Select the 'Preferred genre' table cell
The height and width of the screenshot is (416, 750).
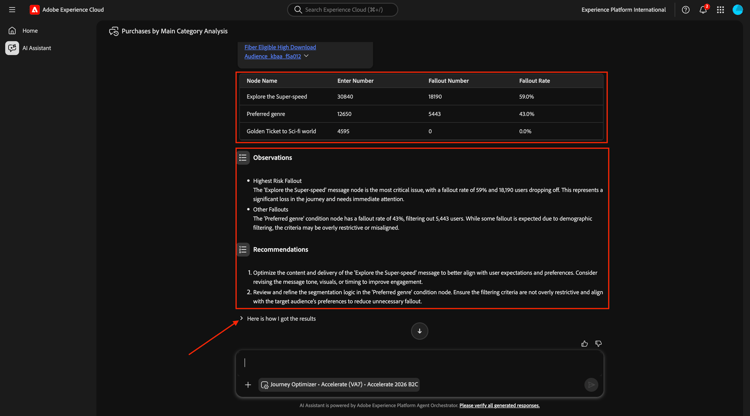[265, 114]
